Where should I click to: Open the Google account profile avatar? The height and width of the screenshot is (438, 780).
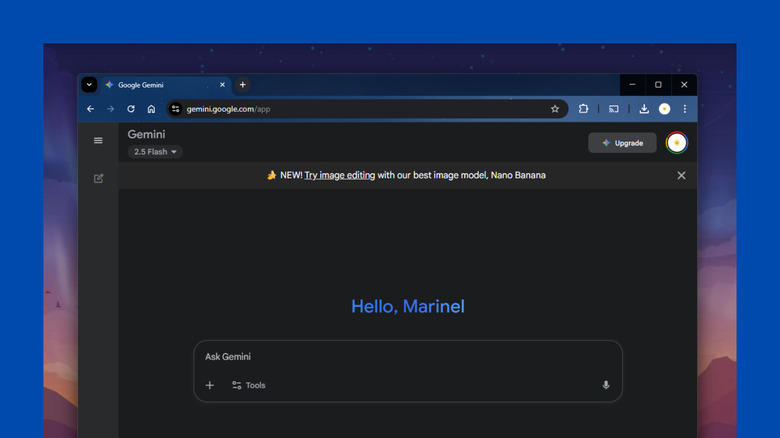coord(677,143)
